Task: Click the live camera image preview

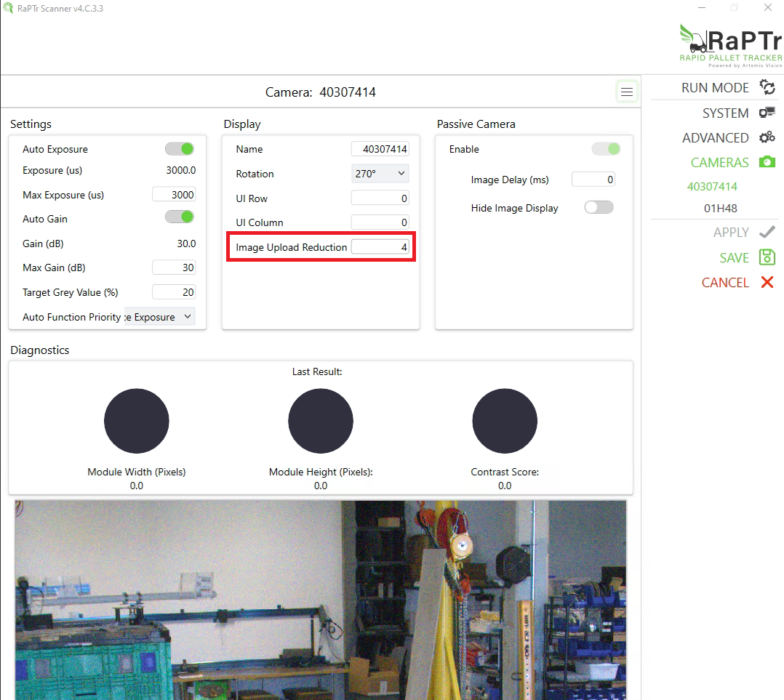Action: tap(320, 600)
